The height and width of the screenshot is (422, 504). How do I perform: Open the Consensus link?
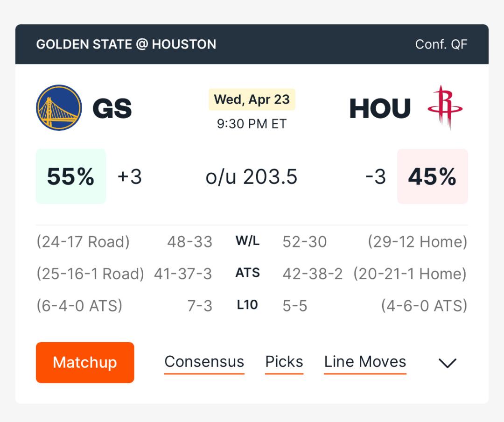click(x=204, y=362)
